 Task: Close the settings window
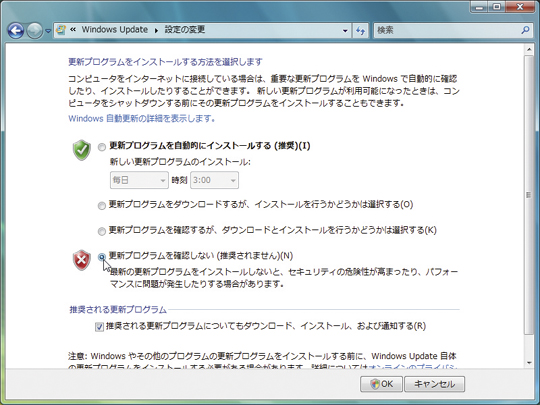coord(520,7)
